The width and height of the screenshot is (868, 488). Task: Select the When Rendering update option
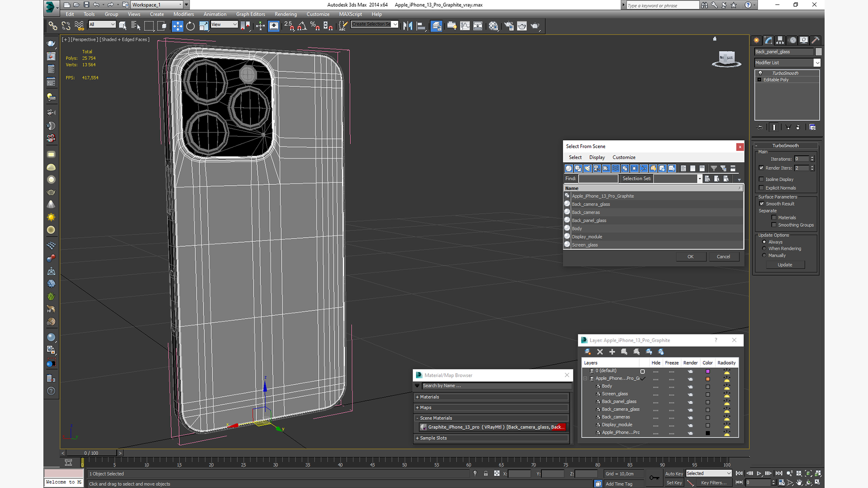tap(764, 249)
